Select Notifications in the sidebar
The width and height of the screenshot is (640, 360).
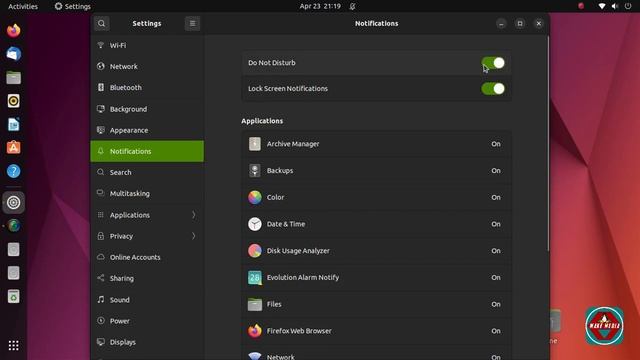coord(147,151)
